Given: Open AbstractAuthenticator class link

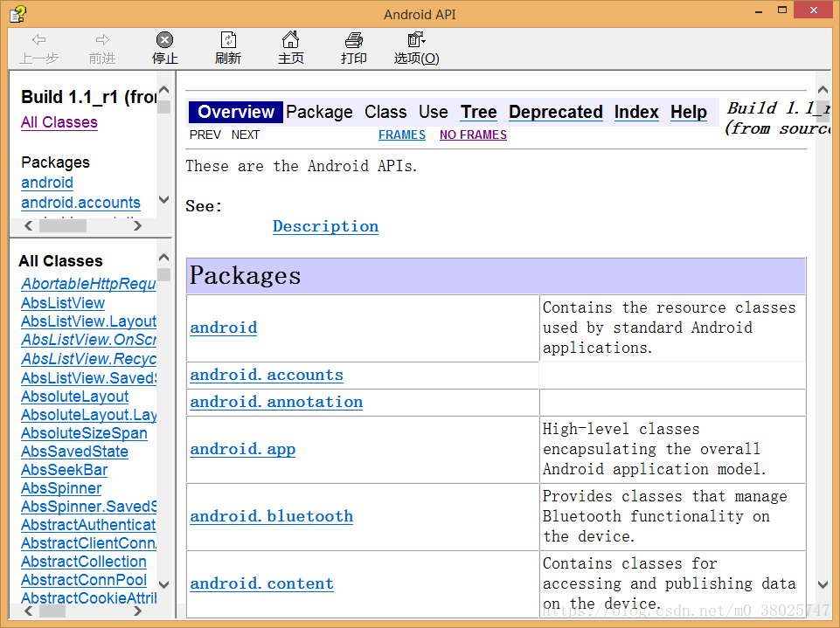Looking at the screenshot, I should tap(88, 525).
